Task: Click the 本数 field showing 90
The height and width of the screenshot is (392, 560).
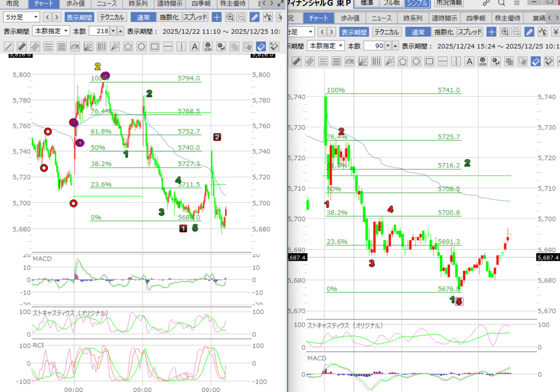Action: click(x=374, y=46)
